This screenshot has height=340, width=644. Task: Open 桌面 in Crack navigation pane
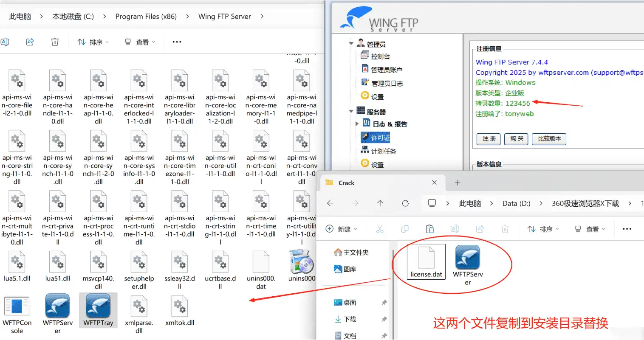coord(345,302)
